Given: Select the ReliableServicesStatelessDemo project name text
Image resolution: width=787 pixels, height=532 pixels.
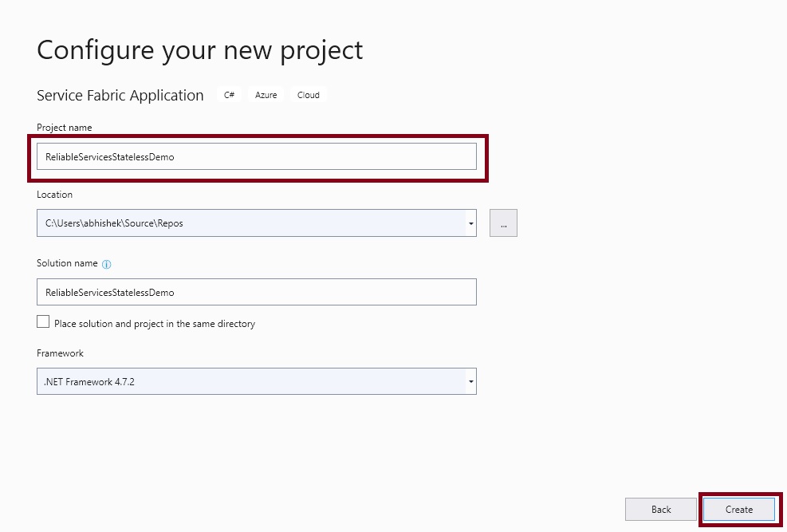Looking at the screenshot, I should (x=108, y=156).
